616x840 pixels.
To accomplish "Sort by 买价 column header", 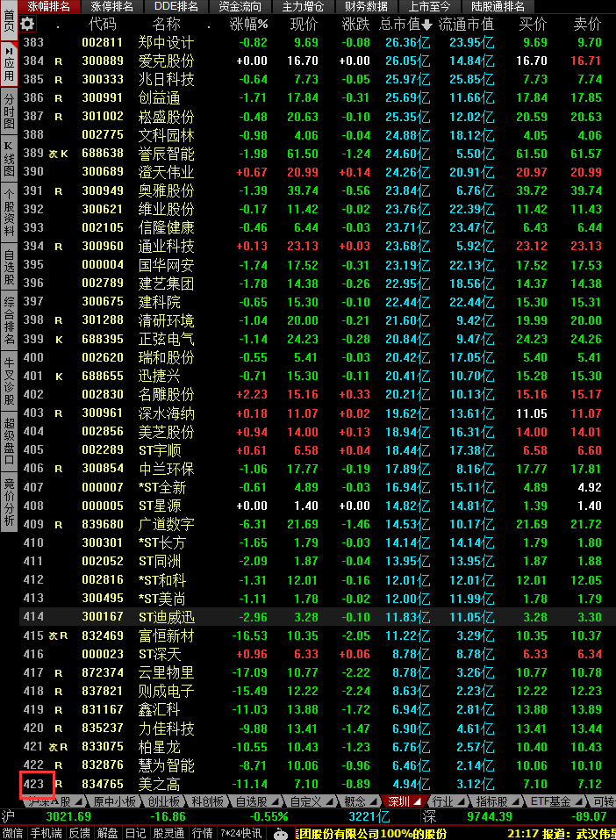I will [x=533, y=24].
